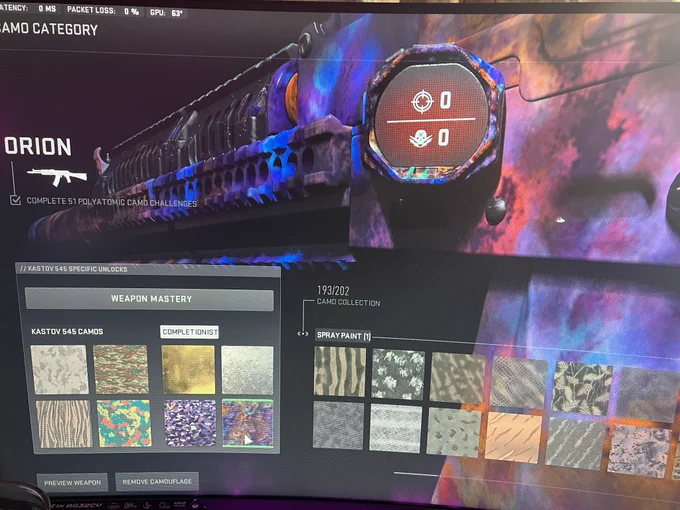Screen dimensions: 680x510
Task: Select the dark leaf pattern camo in top row
Action: pyautogui.click(x=582, y=388)
